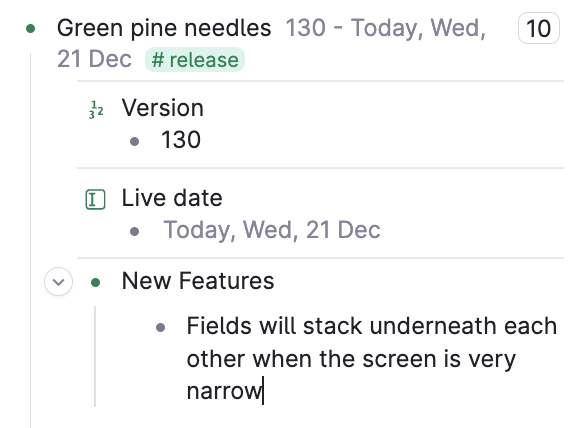Click the number field icon next to Version
This screenshot has width=586, height=428.
(96, 110)
